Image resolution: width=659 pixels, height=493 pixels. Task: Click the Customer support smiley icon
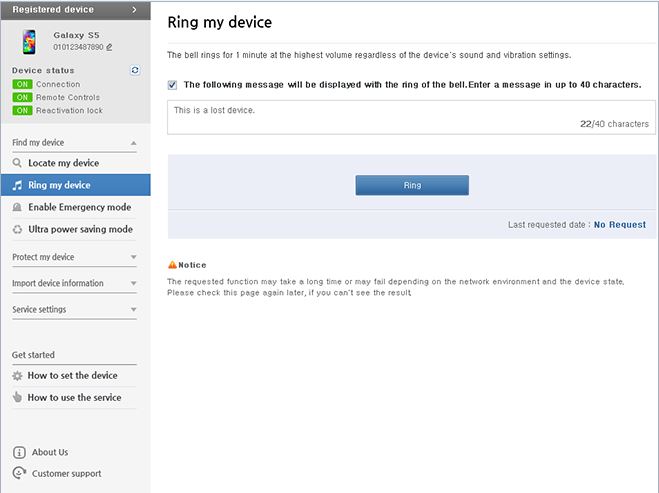(19, 473)
